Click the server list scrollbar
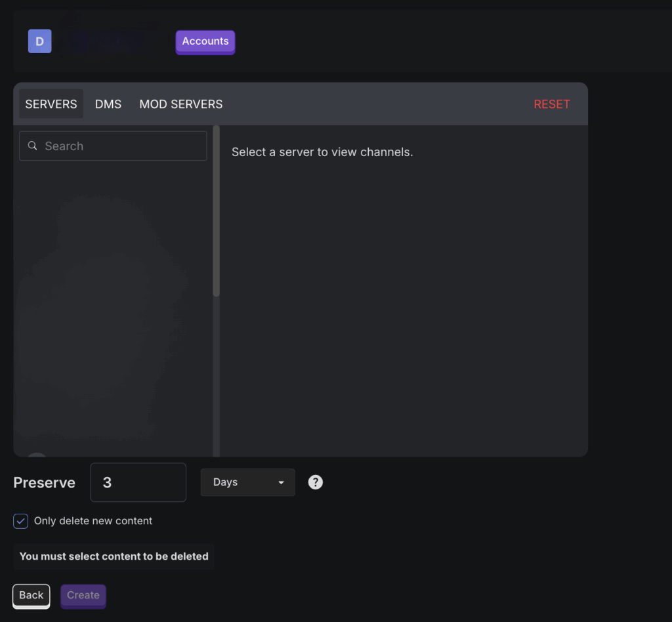Image resolution: width=672 pixels, height=622 pixels. (x=217, y=211)
